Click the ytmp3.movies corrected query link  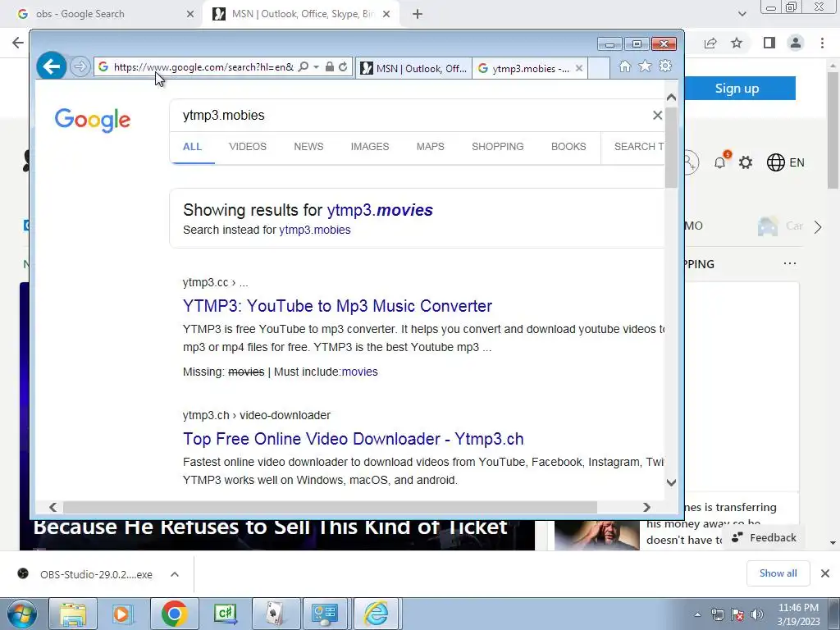pos(380,210)
